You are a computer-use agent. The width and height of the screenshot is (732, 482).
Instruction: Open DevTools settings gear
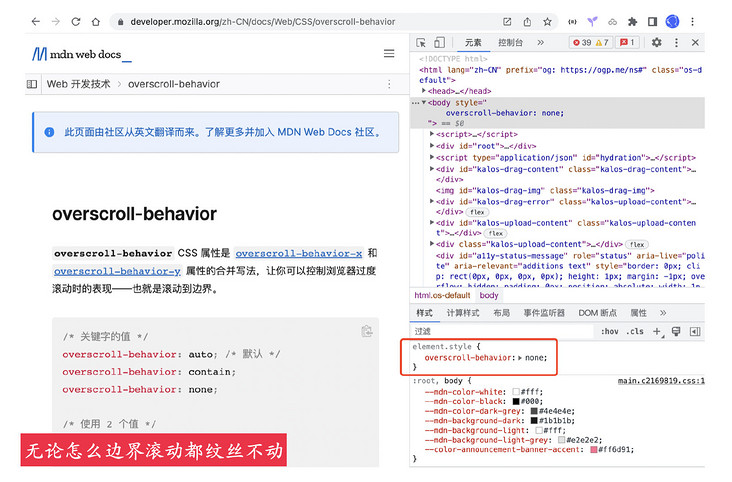[656, 43]
